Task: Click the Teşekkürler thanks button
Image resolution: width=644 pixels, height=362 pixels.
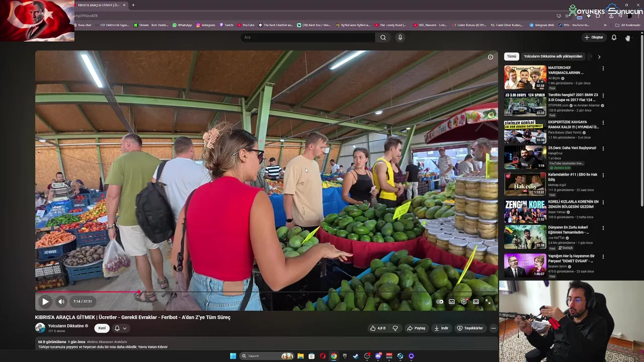Action: tap(470, 328)
